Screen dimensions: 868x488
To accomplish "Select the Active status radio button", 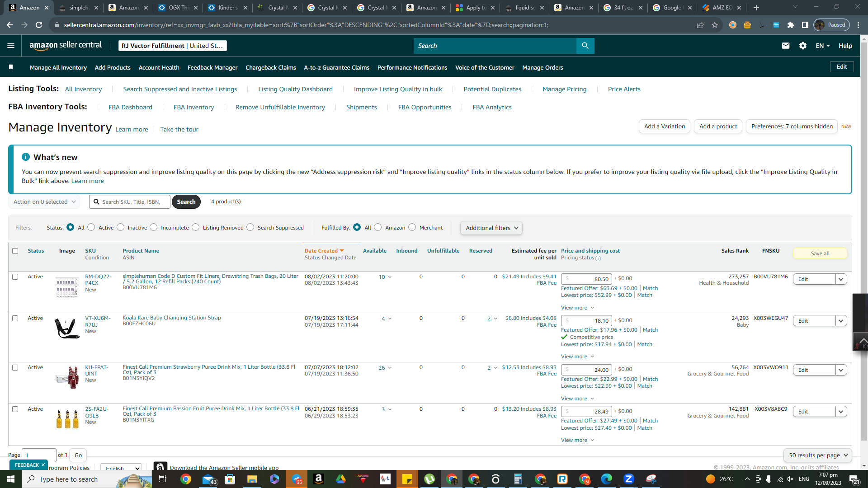I will tap(91, 227).
